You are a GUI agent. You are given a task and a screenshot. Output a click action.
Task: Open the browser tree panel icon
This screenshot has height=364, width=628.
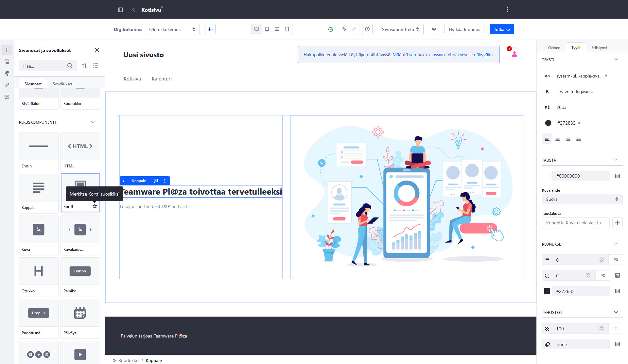7,62
